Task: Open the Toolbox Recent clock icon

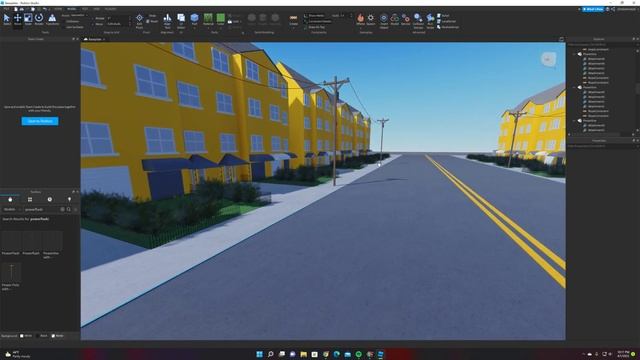Action: [49, 200]
